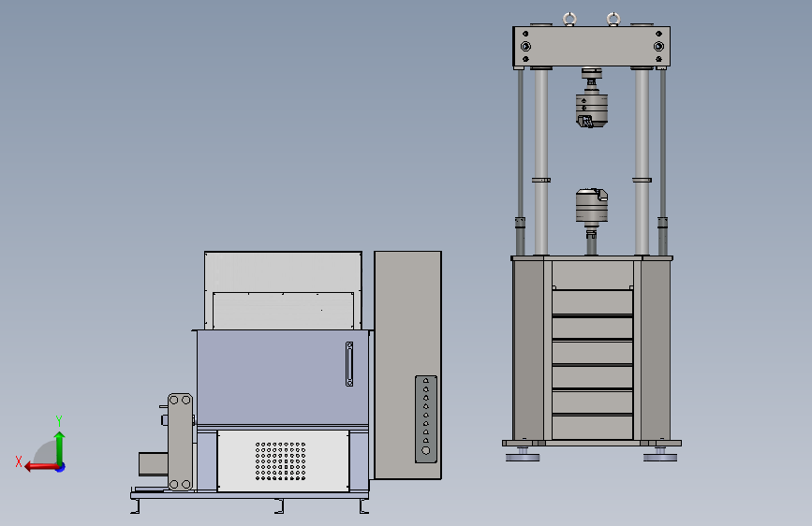This screenshot has width=812, height=526.
Task: Select the top crosshead beam of test frame
Action: pyautogui.click(x=591, y=47)
